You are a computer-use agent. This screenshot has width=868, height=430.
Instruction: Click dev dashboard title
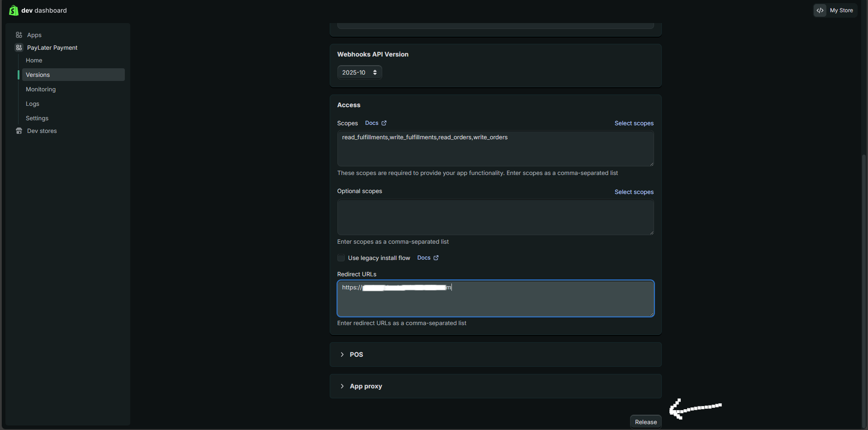44,10
